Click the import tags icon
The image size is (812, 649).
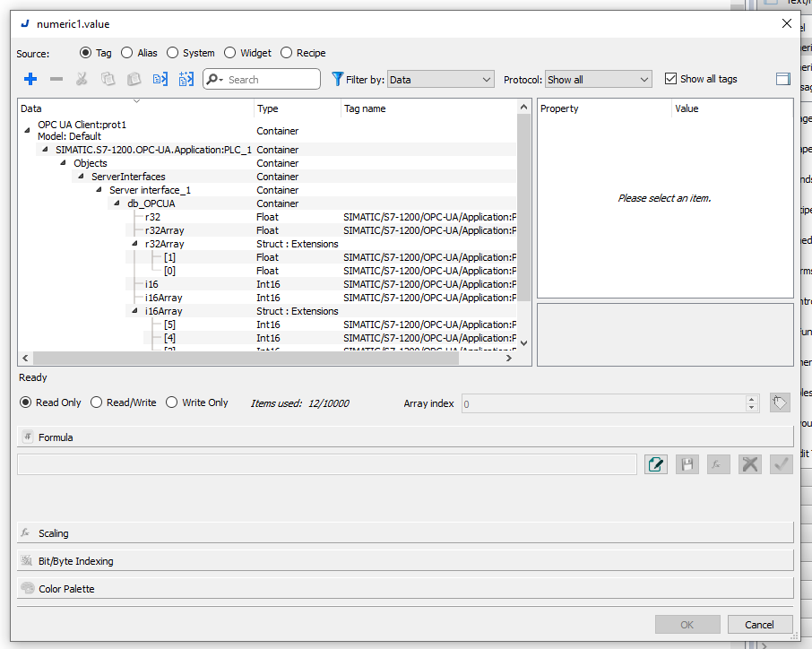point(160,79)
